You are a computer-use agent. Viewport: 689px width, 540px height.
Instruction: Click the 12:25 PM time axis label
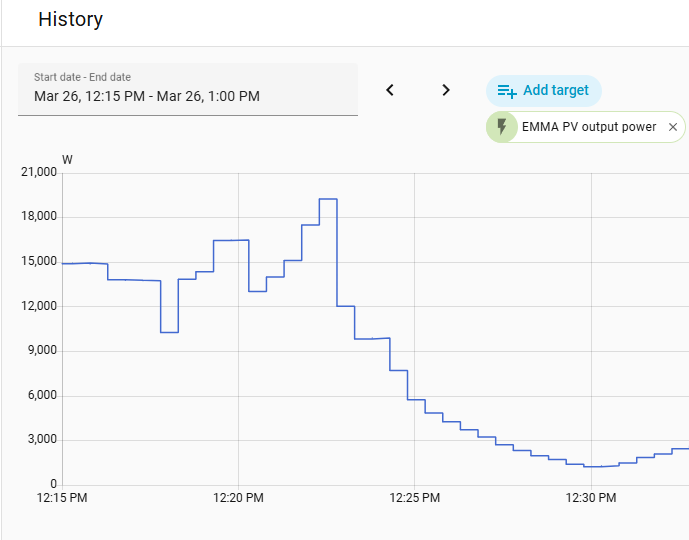pyautogui.click(x=415, y=498)
